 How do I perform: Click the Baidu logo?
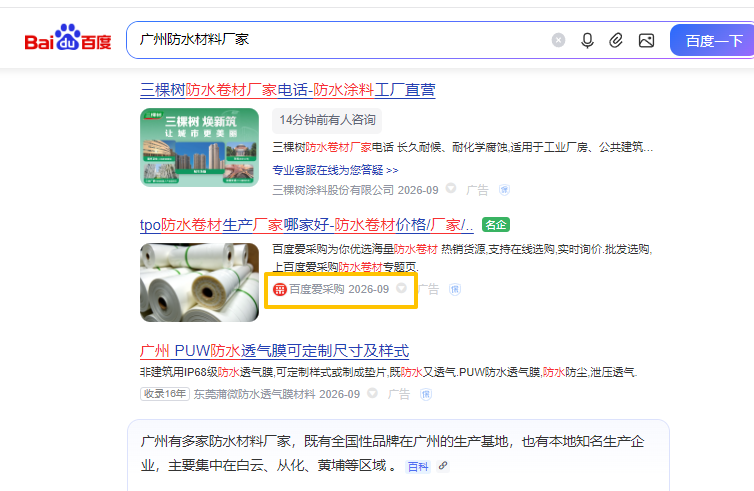point(68,38)
